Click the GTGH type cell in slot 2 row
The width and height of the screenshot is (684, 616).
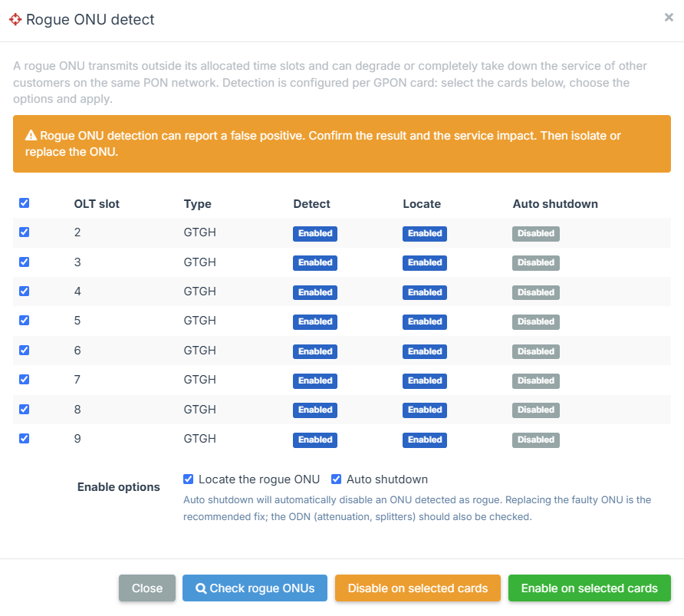200,232
